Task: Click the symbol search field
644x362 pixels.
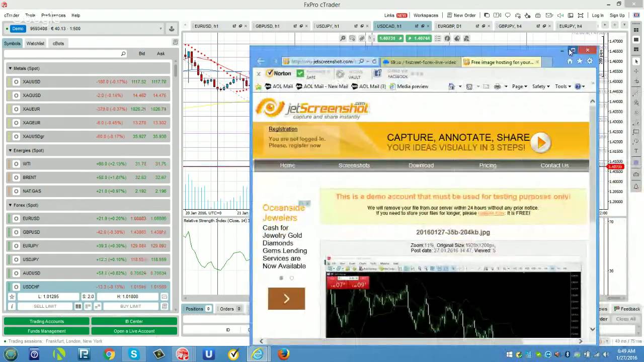Action: 65,53
